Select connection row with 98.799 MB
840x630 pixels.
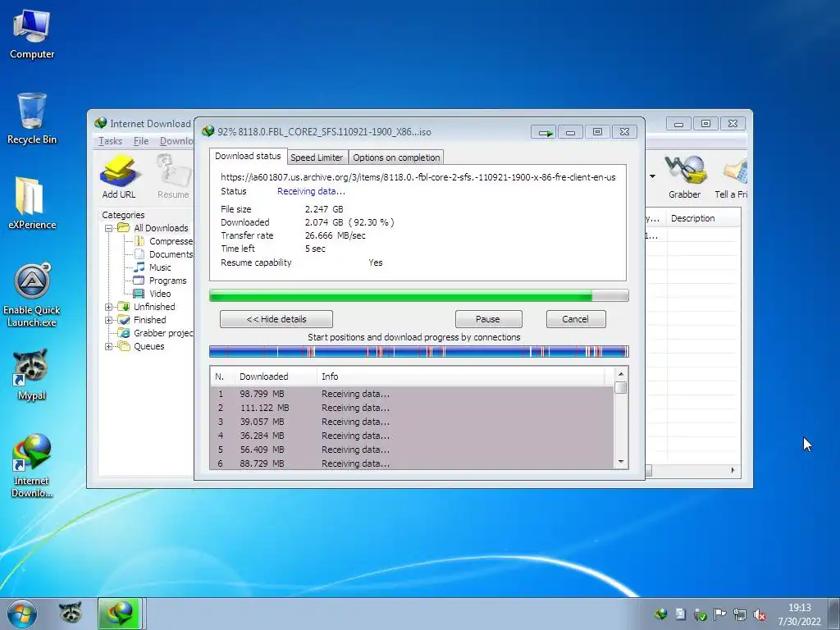coord(412,394)
